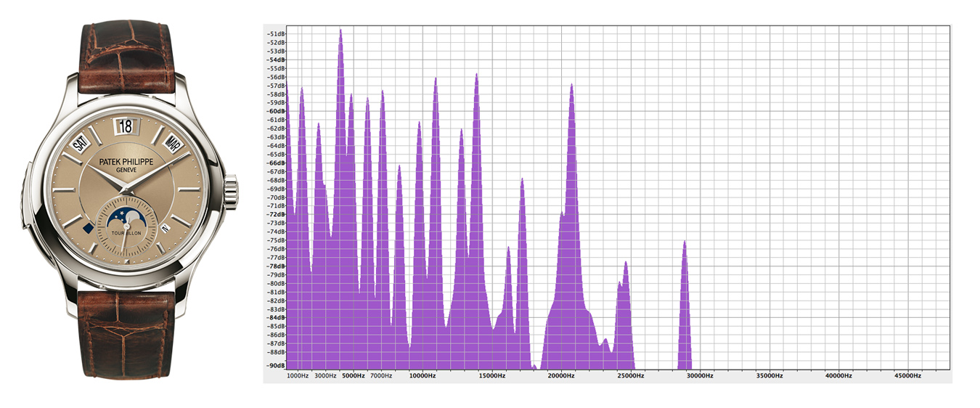The width and height of the screenshot is (980, 408).
Task: Click the TOURBILLON text on subdial
Action: [x=127, y=232]
